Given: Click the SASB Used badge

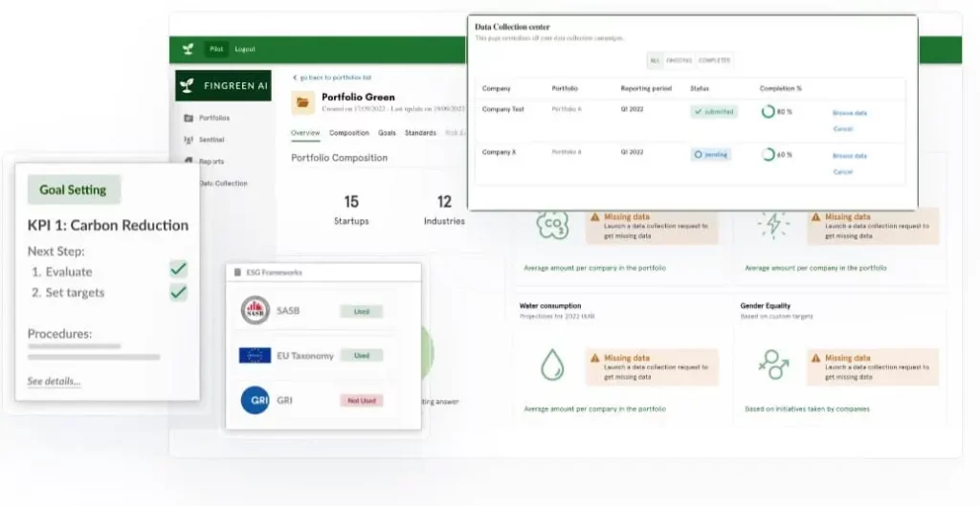Looking at the screenshot, I should click(361, 311).
